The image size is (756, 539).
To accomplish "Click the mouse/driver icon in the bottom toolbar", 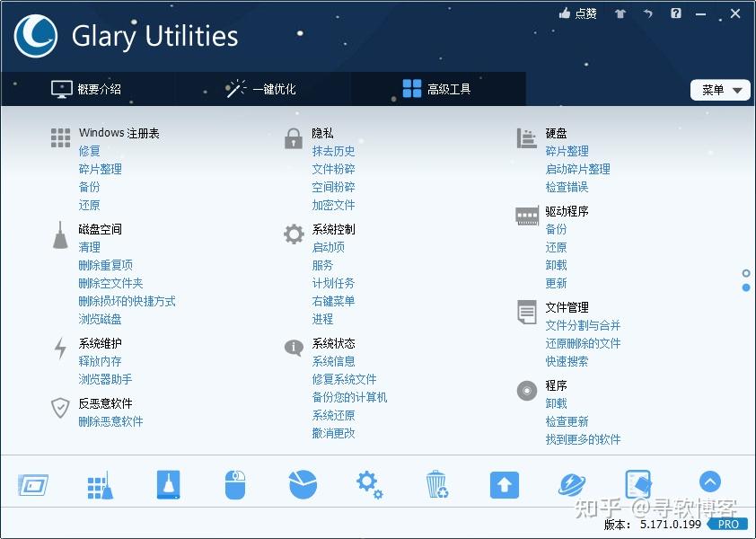I will 234,484.
